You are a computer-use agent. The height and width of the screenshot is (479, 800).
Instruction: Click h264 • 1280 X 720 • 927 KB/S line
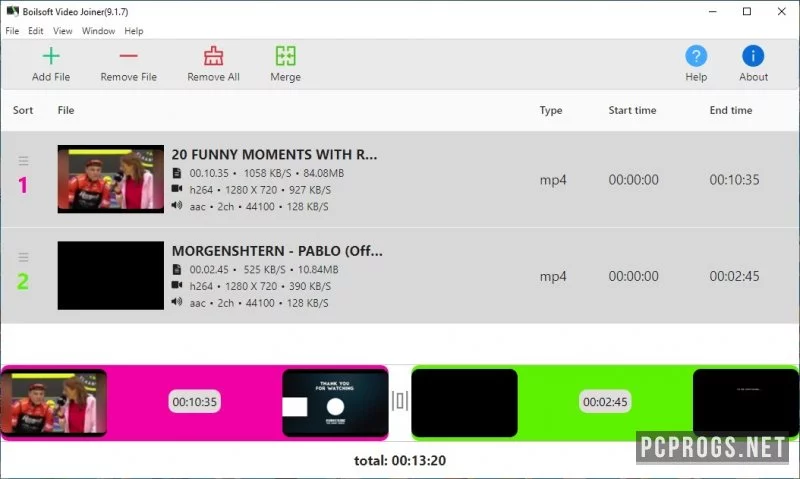point(260,190)
